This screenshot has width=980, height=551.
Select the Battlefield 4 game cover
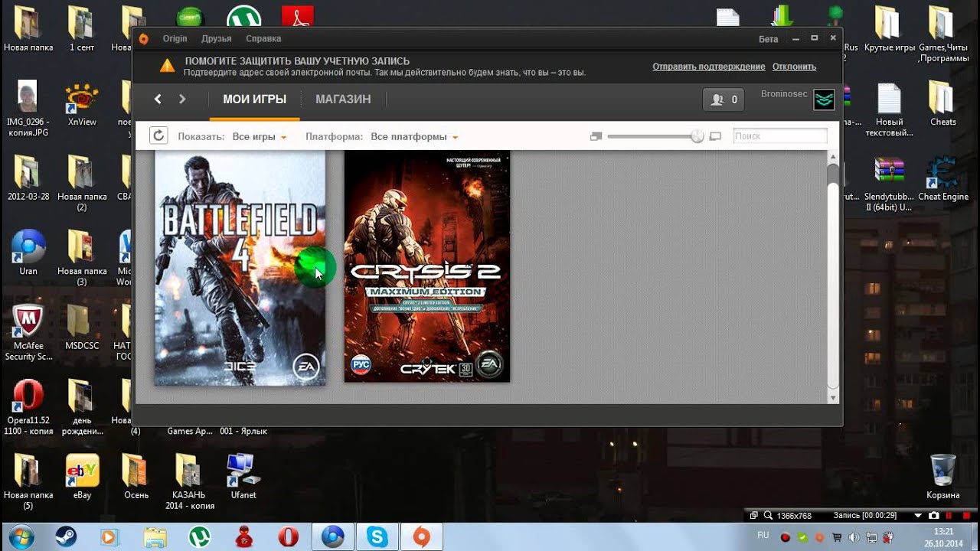(x=240, y=268)
